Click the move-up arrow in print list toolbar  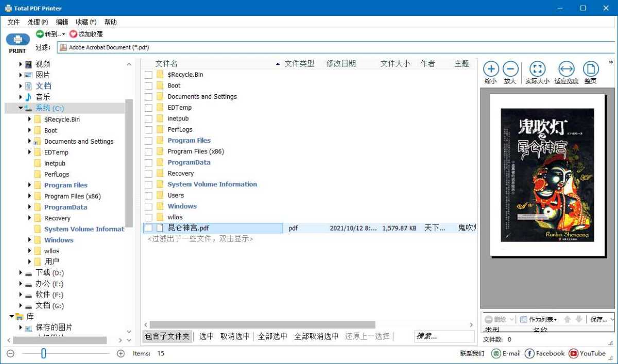coord(568,319)
